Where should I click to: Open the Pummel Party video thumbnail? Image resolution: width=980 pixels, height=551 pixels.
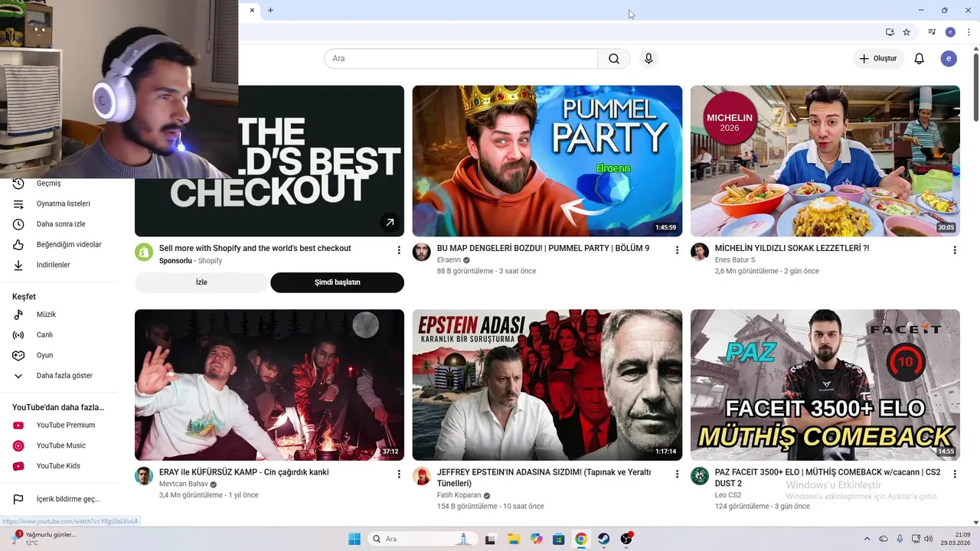pos(547,161)
